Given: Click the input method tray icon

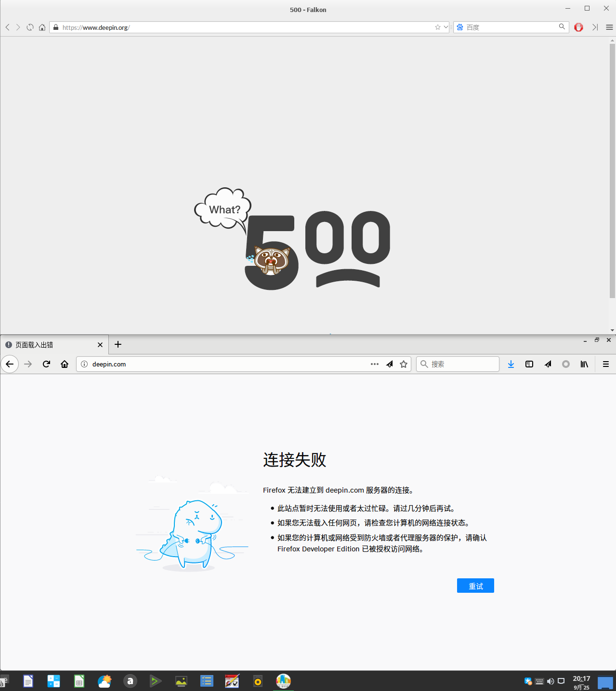Looking at the screenshot, I should 528,681.
